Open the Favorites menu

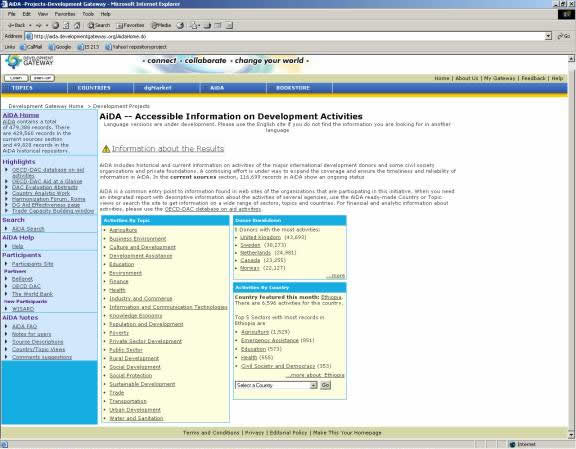[65, 14]
